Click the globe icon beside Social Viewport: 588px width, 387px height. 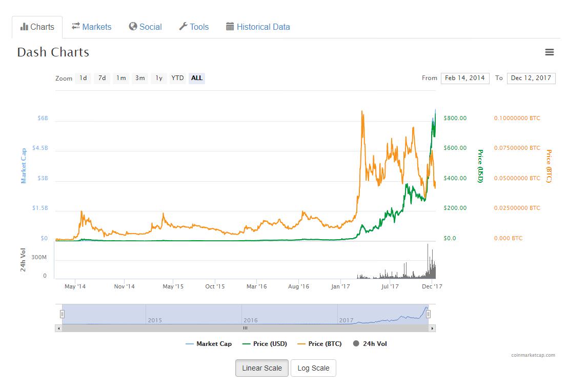pos(133,26)
